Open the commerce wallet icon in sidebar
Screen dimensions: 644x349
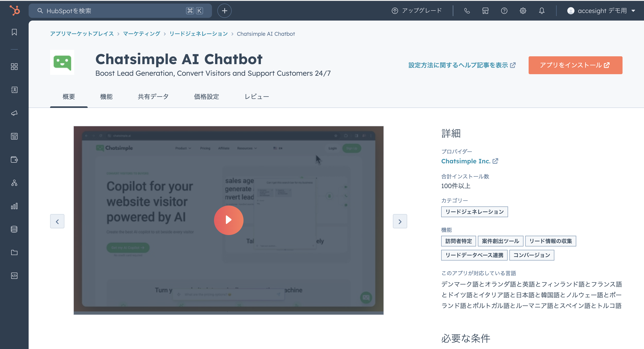[x=14, y=159]
